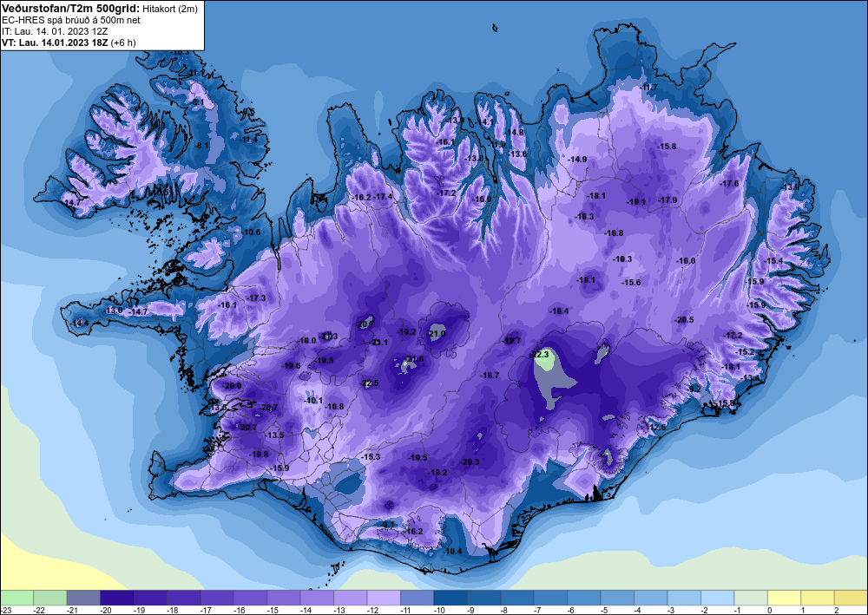Click the -16.9 temperature value in the north
Screen dimensions: 868x615
(482, 200)
